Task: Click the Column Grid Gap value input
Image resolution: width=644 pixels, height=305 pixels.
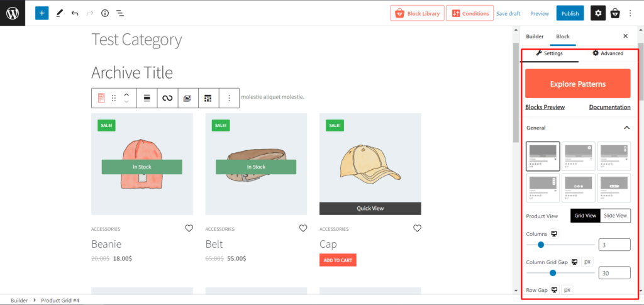Action: pos(614,273)
